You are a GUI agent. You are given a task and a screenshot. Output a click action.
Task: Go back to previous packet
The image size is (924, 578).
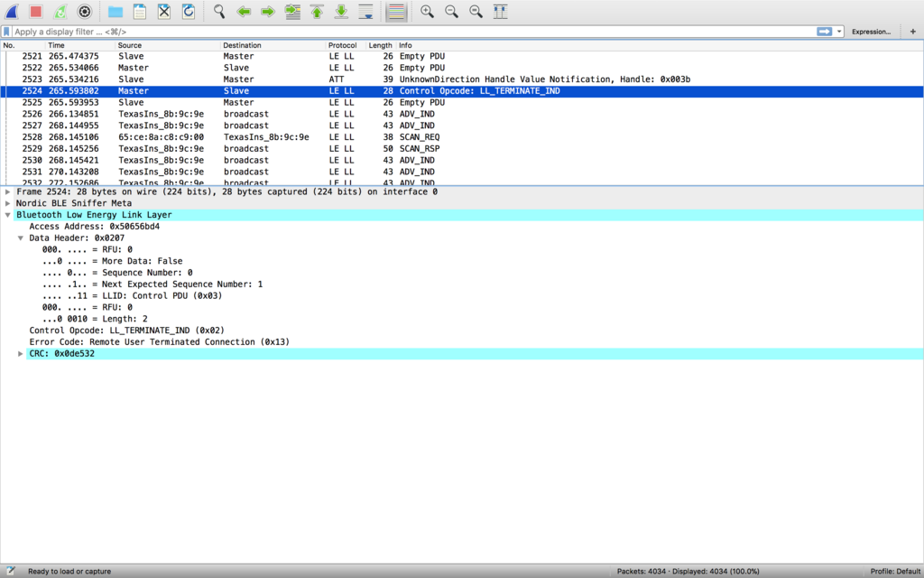coord(244,11)
